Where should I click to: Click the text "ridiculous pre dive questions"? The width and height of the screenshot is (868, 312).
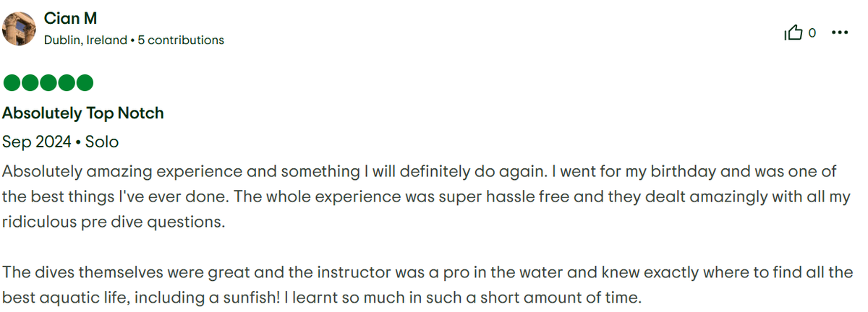[x=114, y=222]
